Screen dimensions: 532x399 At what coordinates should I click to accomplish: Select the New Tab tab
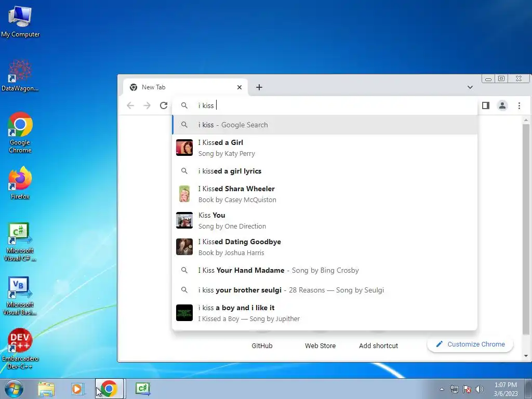point(185,87)
